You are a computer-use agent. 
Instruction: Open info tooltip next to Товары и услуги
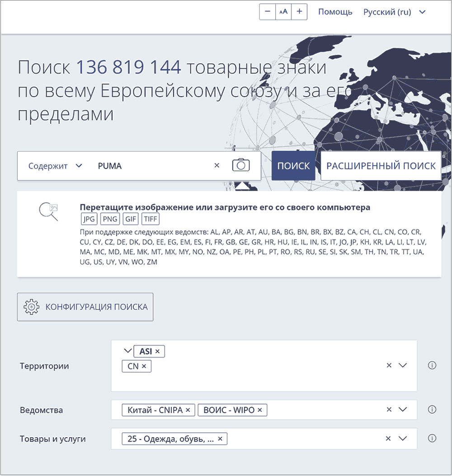tap(432, 438)
